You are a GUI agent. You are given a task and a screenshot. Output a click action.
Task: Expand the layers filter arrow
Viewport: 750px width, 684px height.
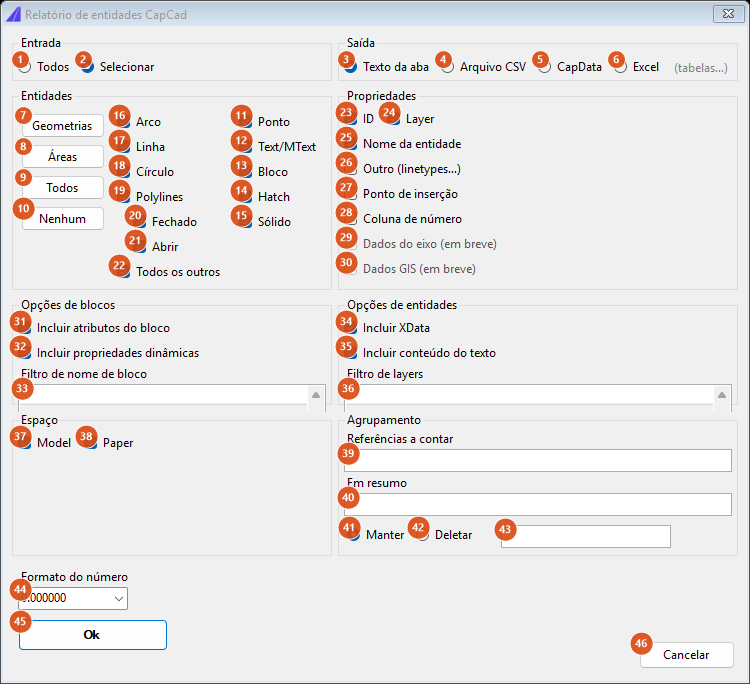point(722,396)
